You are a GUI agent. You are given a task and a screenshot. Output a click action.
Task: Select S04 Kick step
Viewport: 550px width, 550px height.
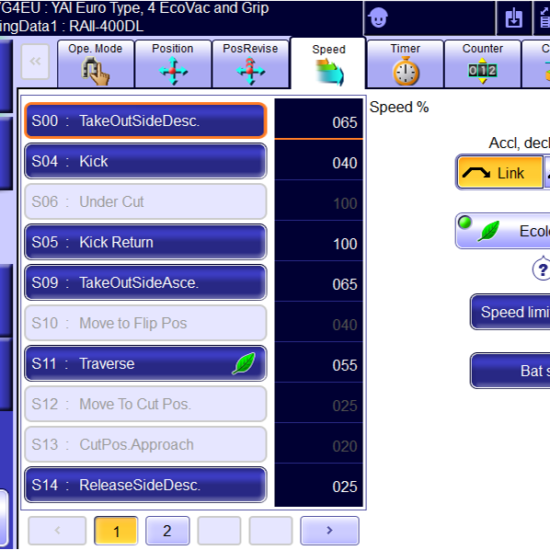146,161
